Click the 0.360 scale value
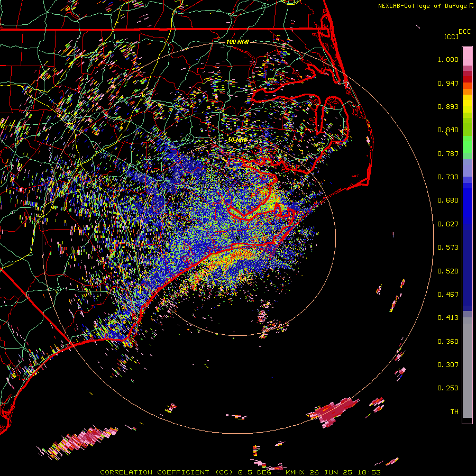Viewport: 476px width, 476px height. [448, 342]
